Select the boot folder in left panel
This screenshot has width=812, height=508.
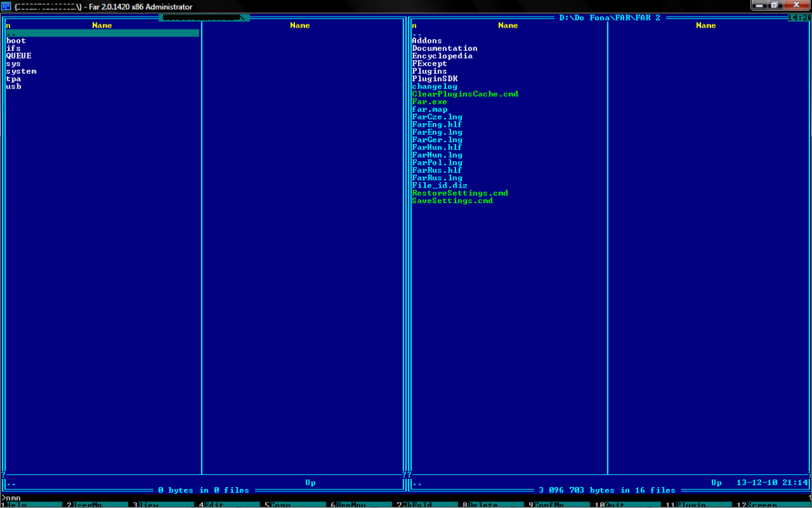[16, 41]
